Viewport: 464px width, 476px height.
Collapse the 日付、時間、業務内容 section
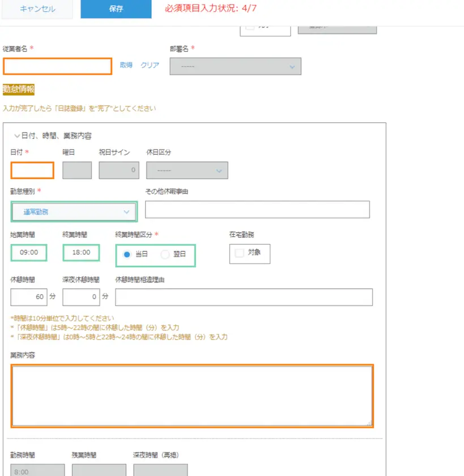17,136
